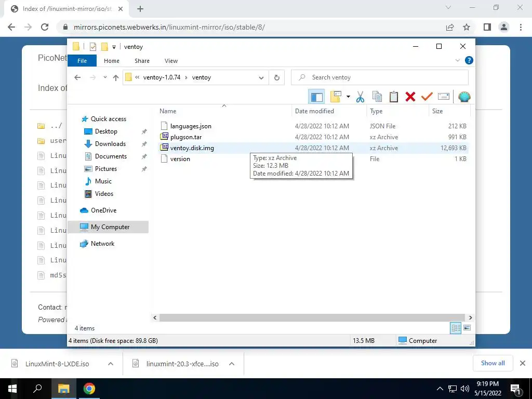The width and height of the screenshot is (532, 399).
Task: Unpin Desktop using its pin icon
Action: [x=144, y=131]
